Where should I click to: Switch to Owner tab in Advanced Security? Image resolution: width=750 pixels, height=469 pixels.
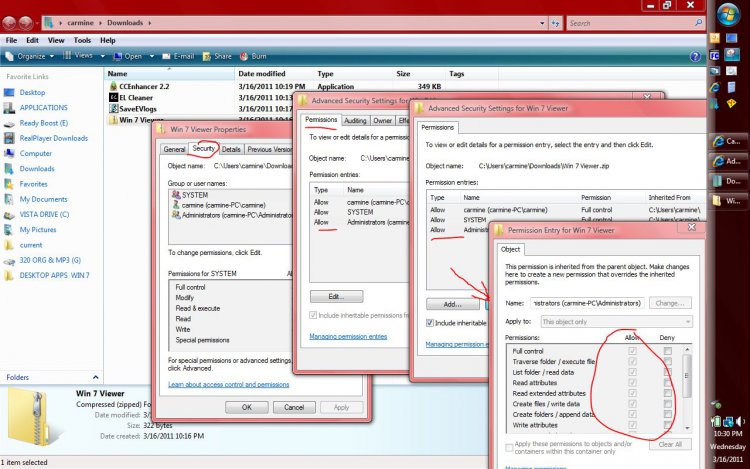[382, 120]
